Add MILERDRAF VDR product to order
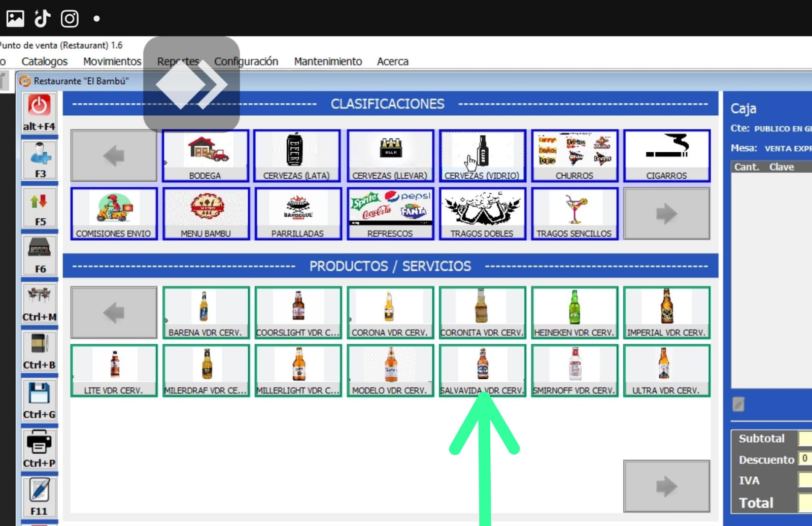Image resolution: width=812 pixels, height=526 pixels. [206, 371]
